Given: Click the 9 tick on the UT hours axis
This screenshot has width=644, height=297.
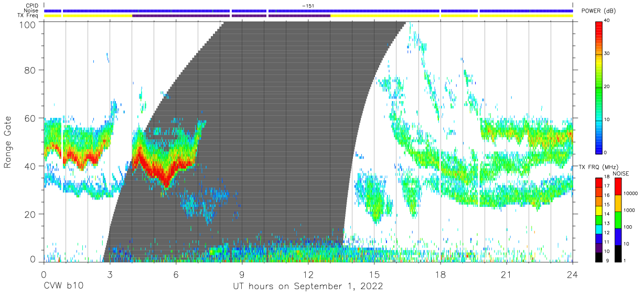Looking at the screenshot, I should (x=242, y=273).
